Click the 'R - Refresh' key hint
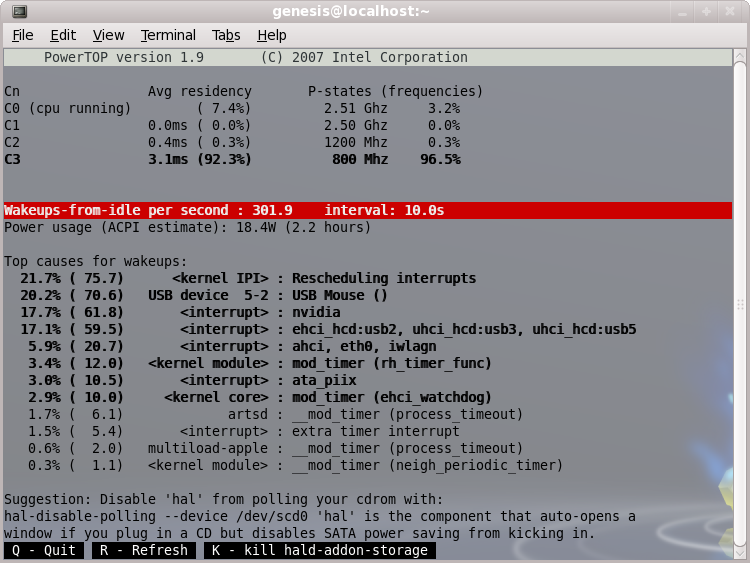This screenshot has width=750, height=563. pos(144,550)
